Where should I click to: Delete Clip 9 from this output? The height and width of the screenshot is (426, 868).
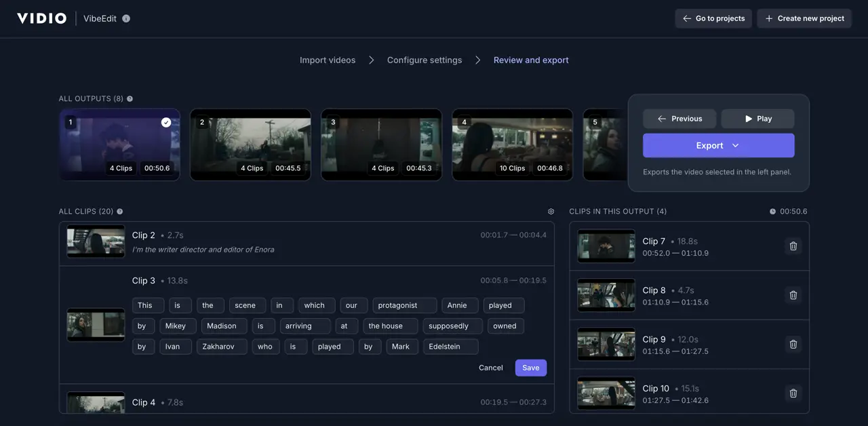coord(793,344)
